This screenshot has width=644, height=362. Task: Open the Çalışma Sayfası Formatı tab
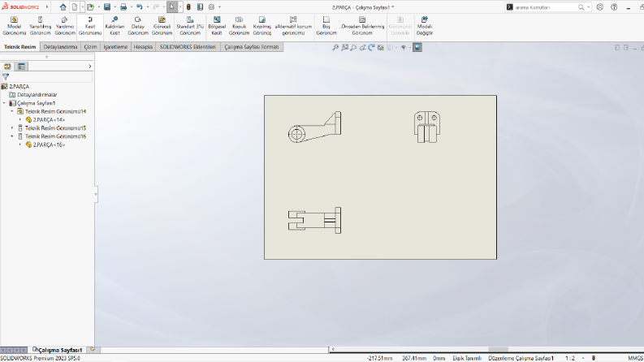pos(252,47)
